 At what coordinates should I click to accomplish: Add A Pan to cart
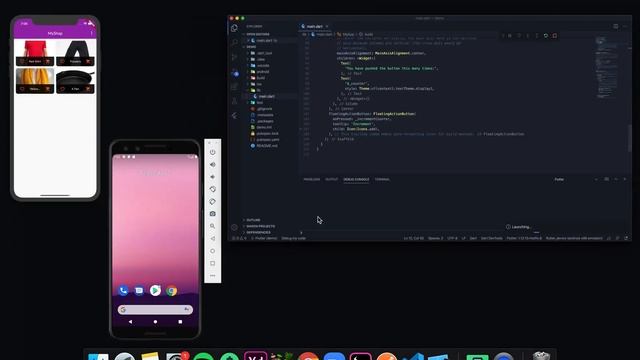pyautogui.click(x=88, y=89)
